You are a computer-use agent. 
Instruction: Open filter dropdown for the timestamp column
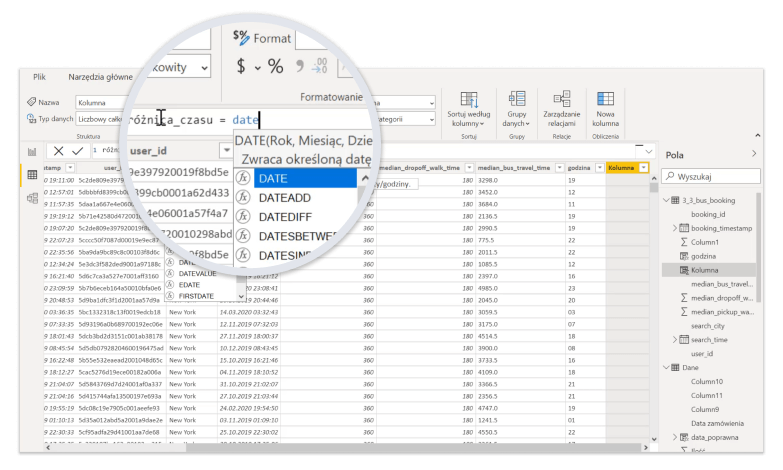70,168
